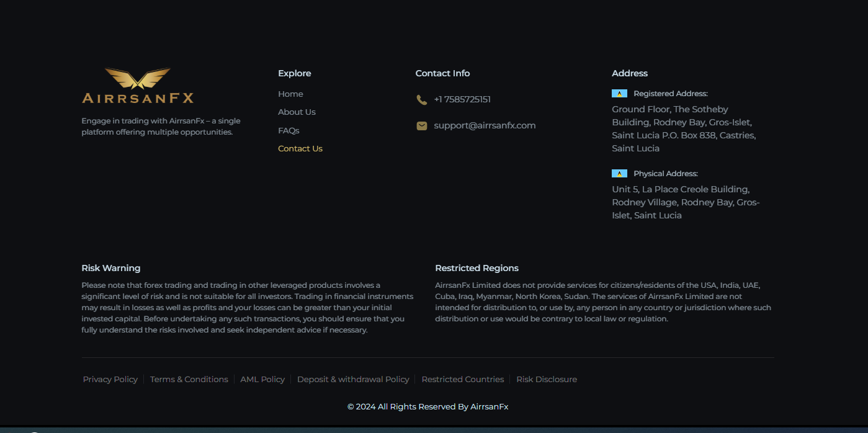Click phone number +1 7585725151
Screen dimensions: 868x433
pos(462,99)
